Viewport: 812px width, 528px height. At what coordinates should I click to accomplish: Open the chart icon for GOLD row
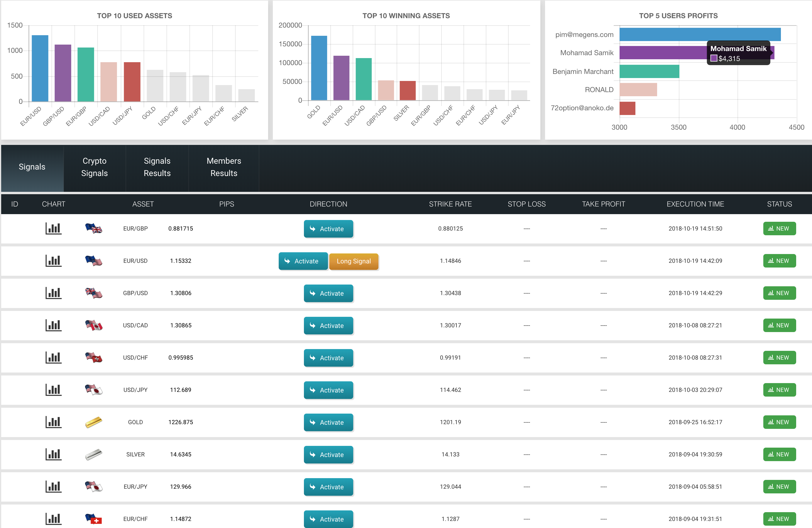coord(53,422)
